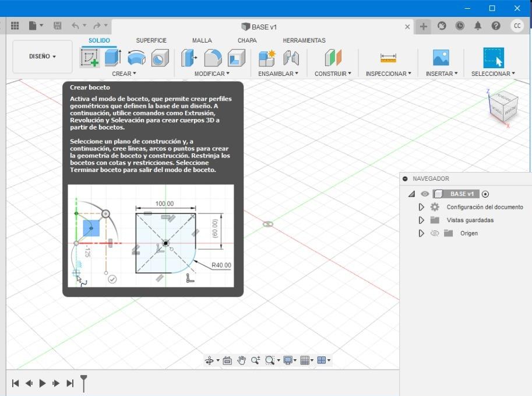Click the Crear boceto sketch tool
Image resolution: width=532 pixels, height=396 pixels.
pos(90,58)
